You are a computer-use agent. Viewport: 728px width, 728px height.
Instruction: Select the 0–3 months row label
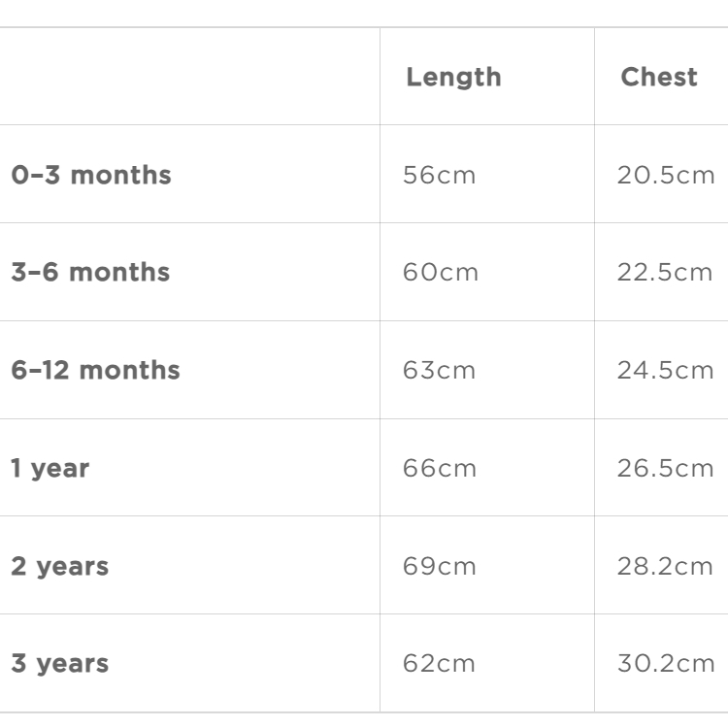[91, 176]
